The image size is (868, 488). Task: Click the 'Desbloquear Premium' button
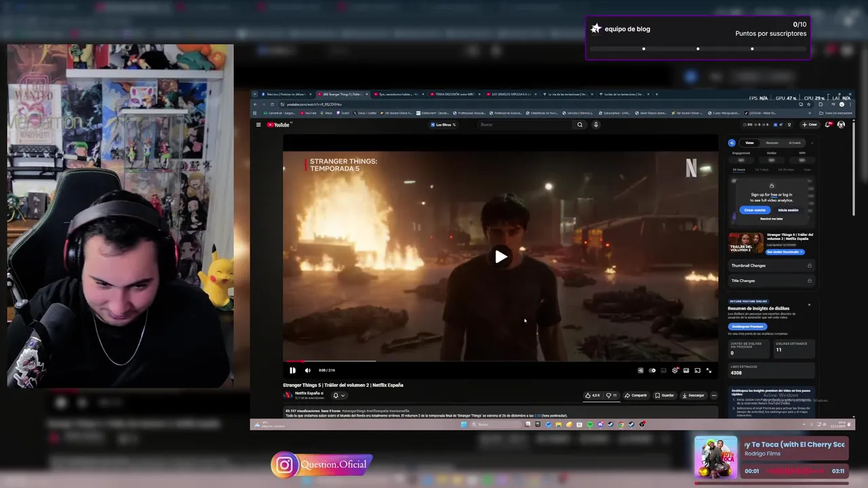click(x=747, y=327)
